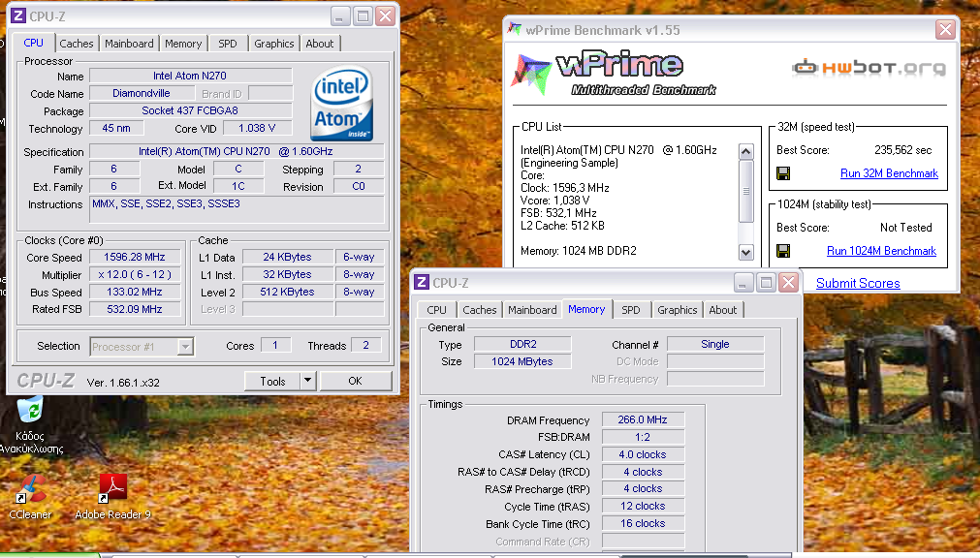Click the Name field Intel Atom N270
This screenshot has height=558, width=980.
(x=190, y=76)
